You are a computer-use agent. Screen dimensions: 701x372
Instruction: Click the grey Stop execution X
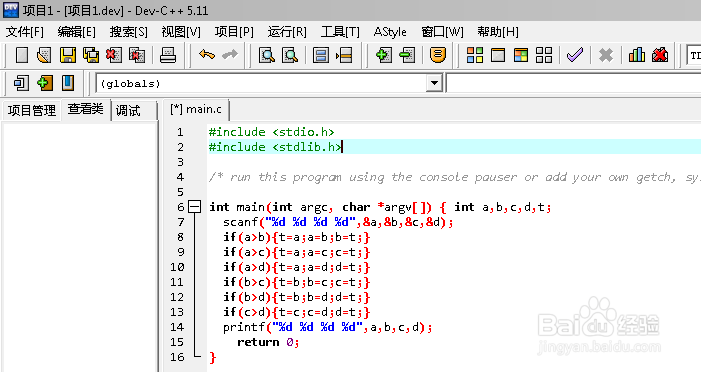pos(606,55)
